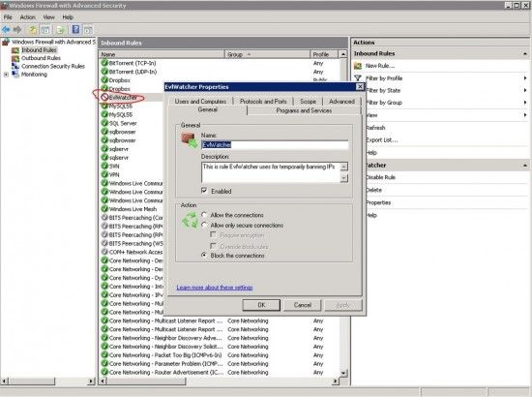The image size is (532, 397).
Task: Click the Apply button
Action: click(x=343, y=305)
